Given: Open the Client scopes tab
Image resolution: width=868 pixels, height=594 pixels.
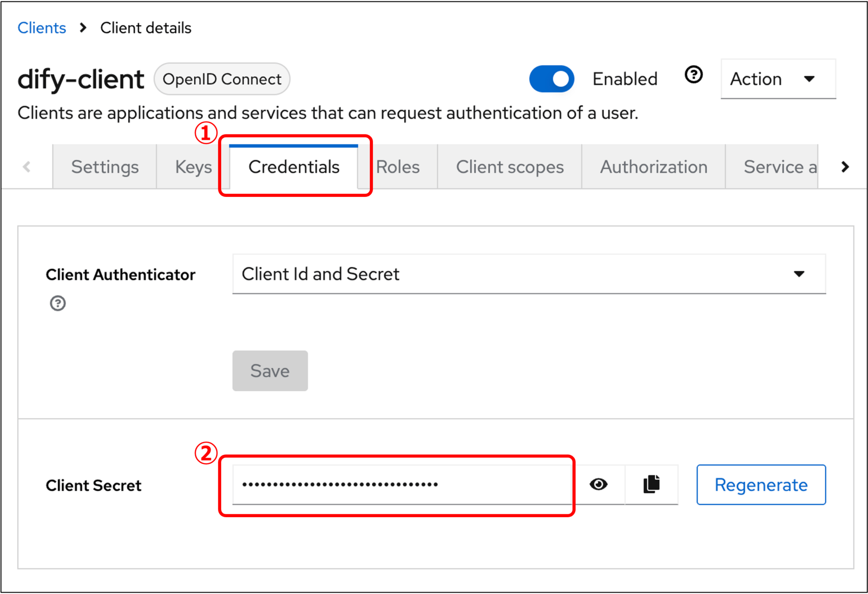Looking at the screenshot, I should (509, 167).
